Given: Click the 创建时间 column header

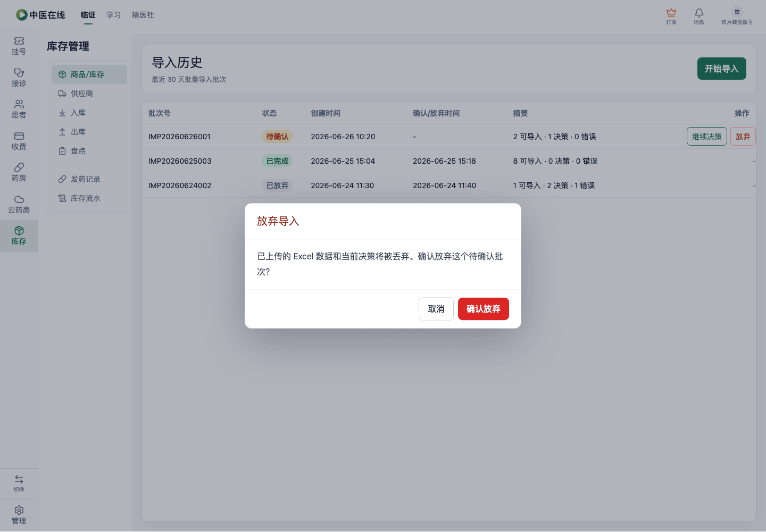Looking at the screenshot, I should [x=326, y=113].
